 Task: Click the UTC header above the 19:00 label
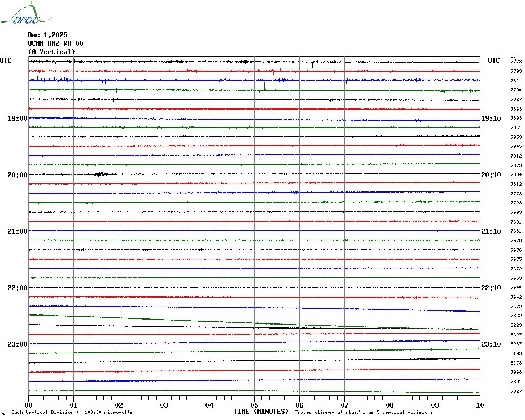pos(6,60)
